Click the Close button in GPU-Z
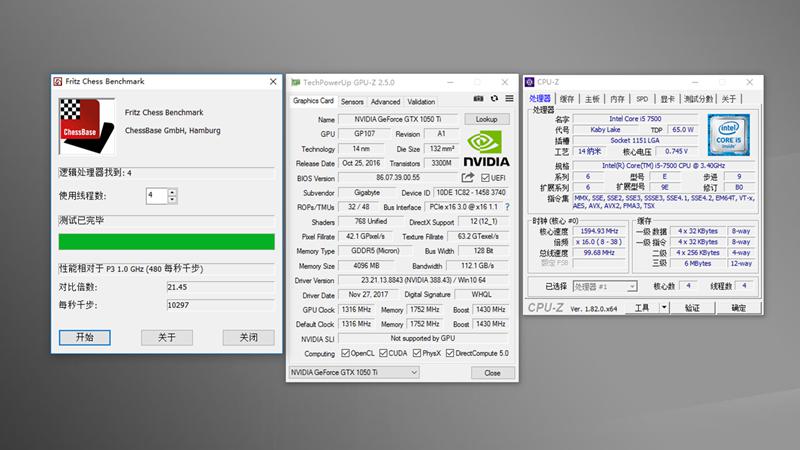Viewport: 800px width, 450px height. pos(492,373)
